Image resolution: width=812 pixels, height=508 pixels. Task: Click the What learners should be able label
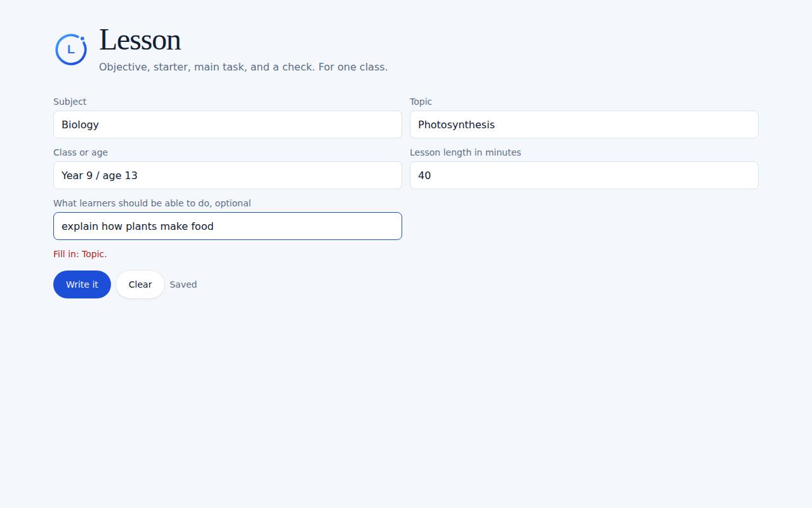coord(152,203)
